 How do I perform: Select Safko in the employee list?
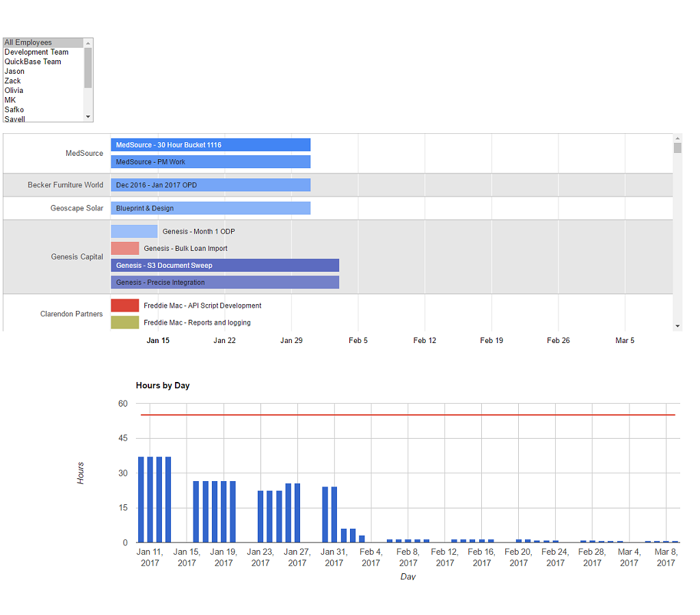point(43,110)
